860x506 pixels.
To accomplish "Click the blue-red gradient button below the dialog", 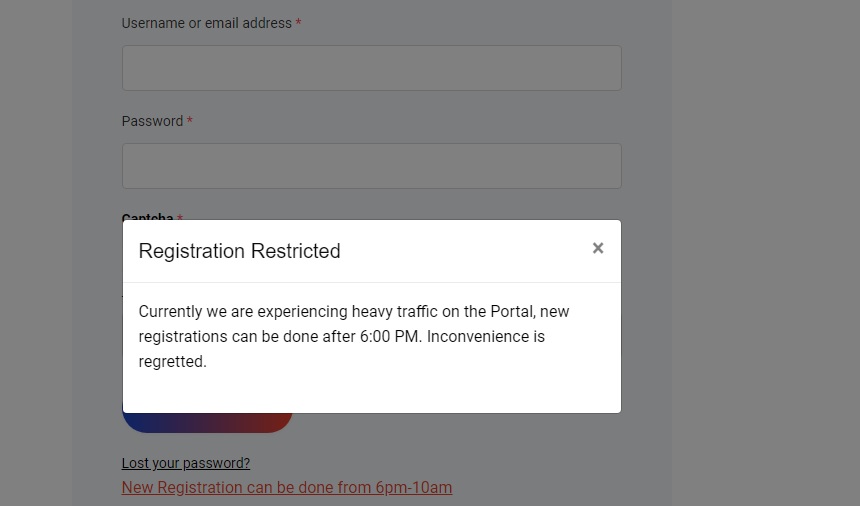I will [207, 423].
